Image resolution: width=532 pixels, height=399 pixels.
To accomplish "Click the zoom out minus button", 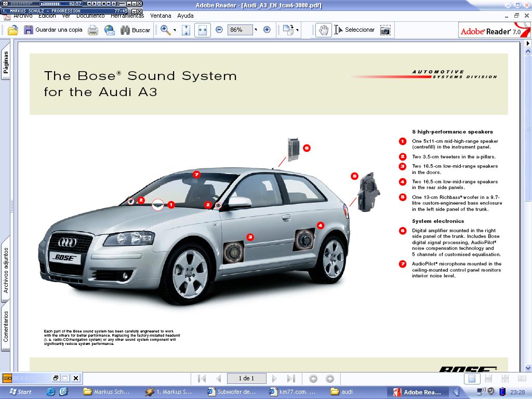I will [219, 30].
